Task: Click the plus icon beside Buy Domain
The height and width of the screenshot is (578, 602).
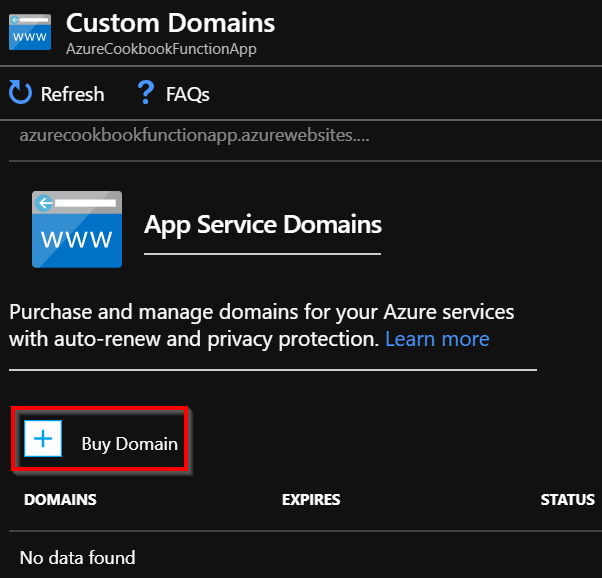Action: pos(42,441)
